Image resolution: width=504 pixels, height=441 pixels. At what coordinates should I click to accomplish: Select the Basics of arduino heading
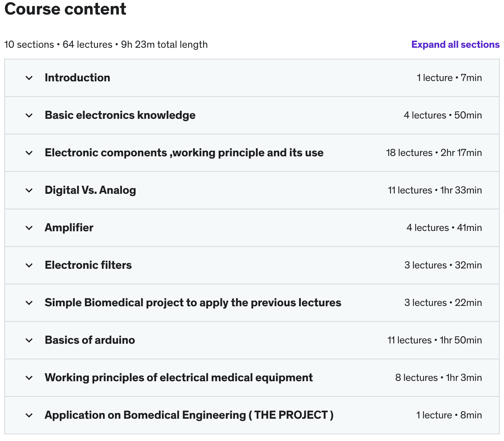click(x=90, y=340)
